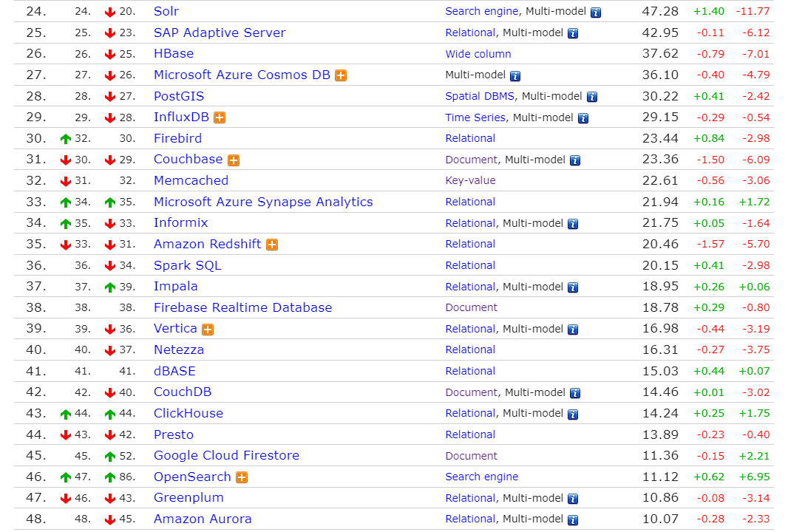Click the orange plus beside Amazon Redshift
Screen dimensions: 788x532
[272, 245]
